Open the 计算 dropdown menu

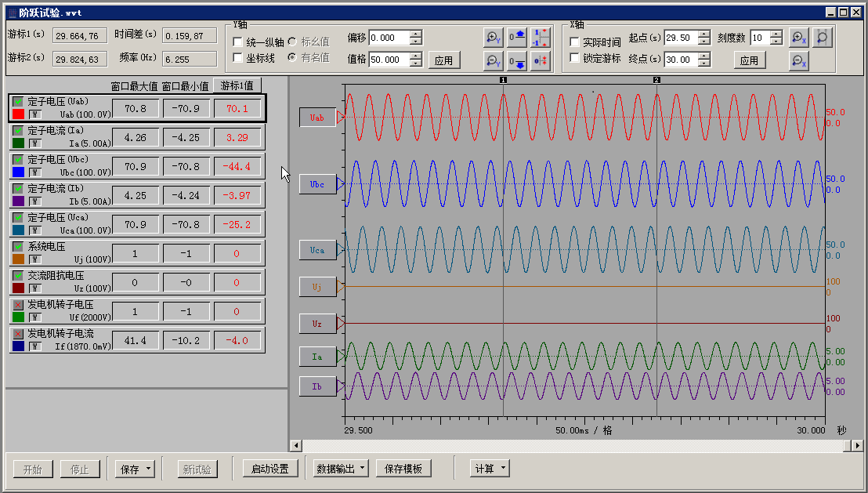pyautogui.click(x=490, y=469)
